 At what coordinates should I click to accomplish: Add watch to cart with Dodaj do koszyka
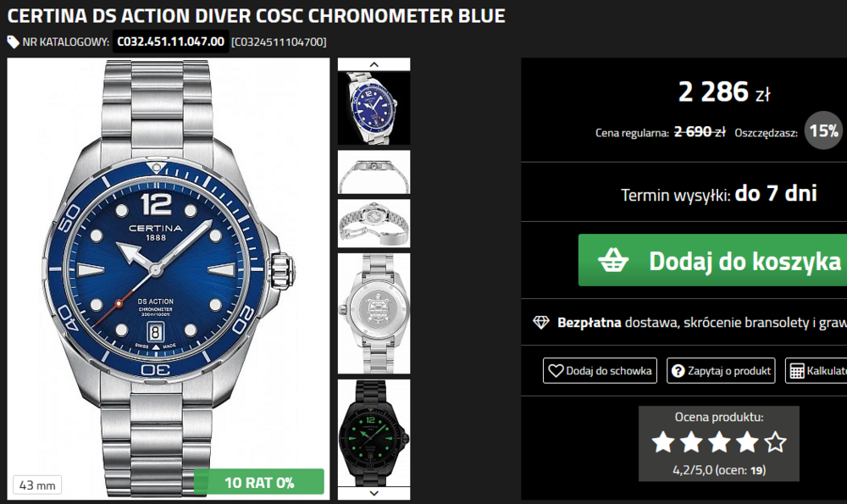click(712, 260)
